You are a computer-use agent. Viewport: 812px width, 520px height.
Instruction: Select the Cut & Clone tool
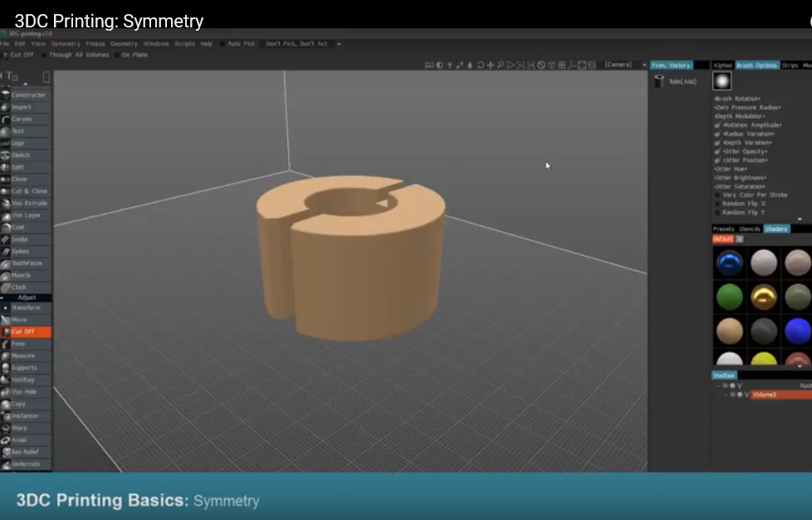coord(26,191)
